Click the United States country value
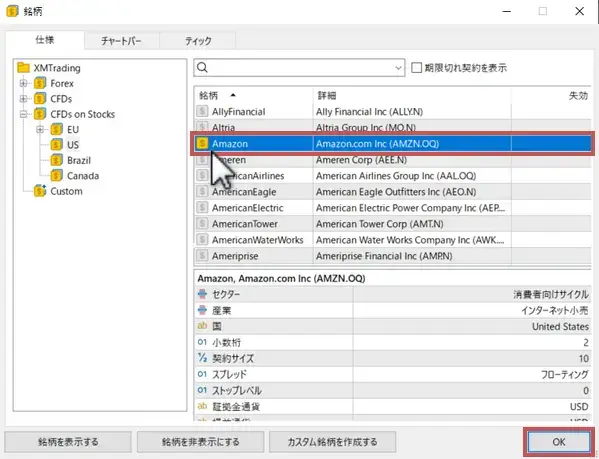Viewport: 599px width, 459px height. click(x=560, y=326)
